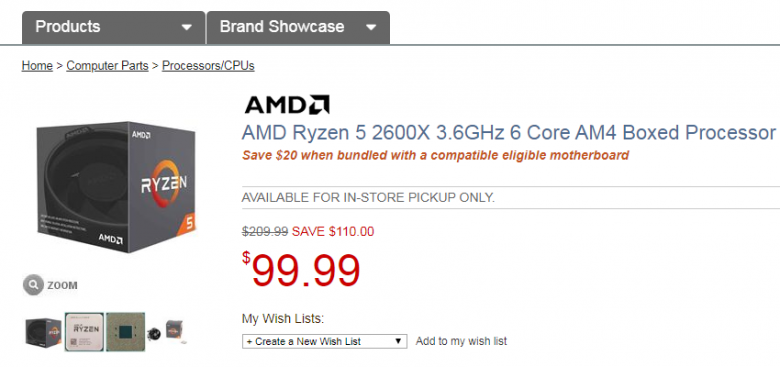
Task: Click the $99.99 sale price
Action: (x=301, y=270)
